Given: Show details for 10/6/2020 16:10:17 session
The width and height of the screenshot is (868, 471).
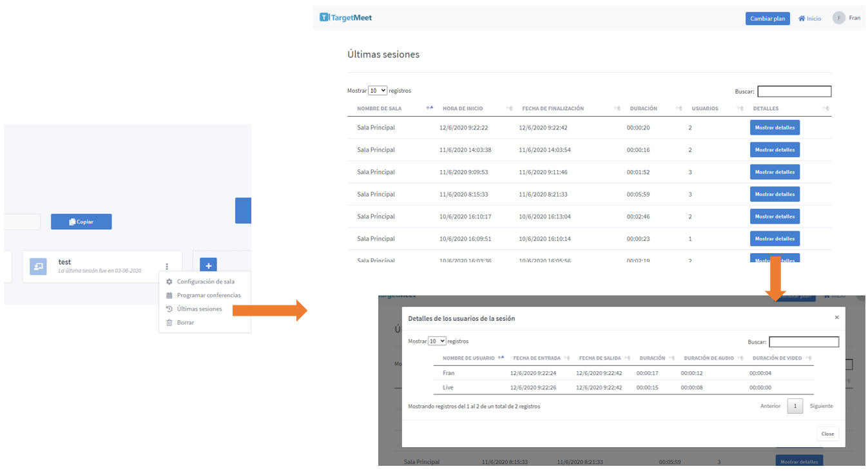Looking at the screenshot, I should [775, 216].
